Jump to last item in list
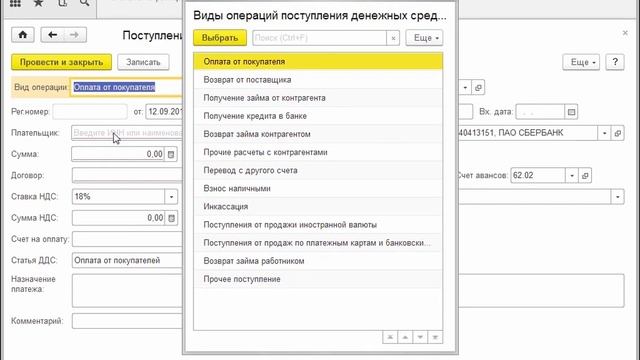Screen dimensions: 640x360 point(435,337)
